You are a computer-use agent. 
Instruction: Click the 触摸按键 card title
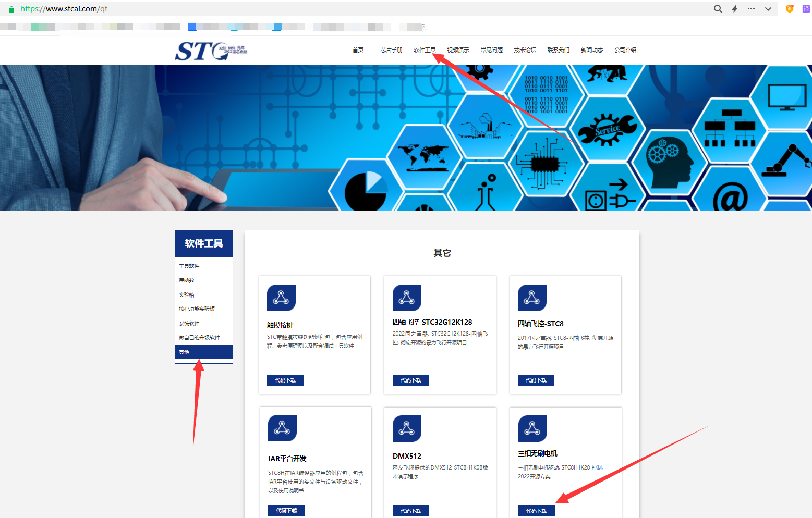281,325
